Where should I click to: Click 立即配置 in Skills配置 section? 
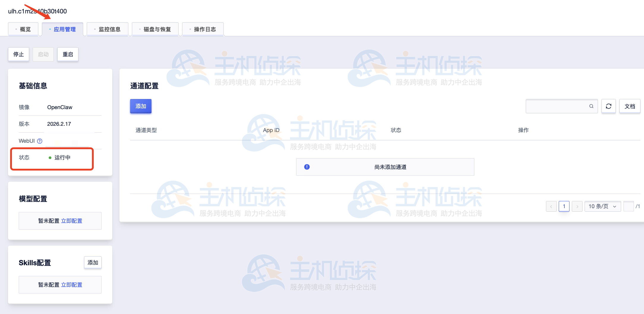pos(72,285)
